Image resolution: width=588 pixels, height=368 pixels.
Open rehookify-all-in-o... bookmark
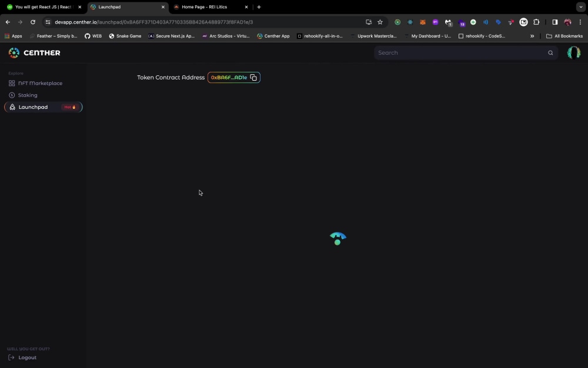[x=320, y=36]
